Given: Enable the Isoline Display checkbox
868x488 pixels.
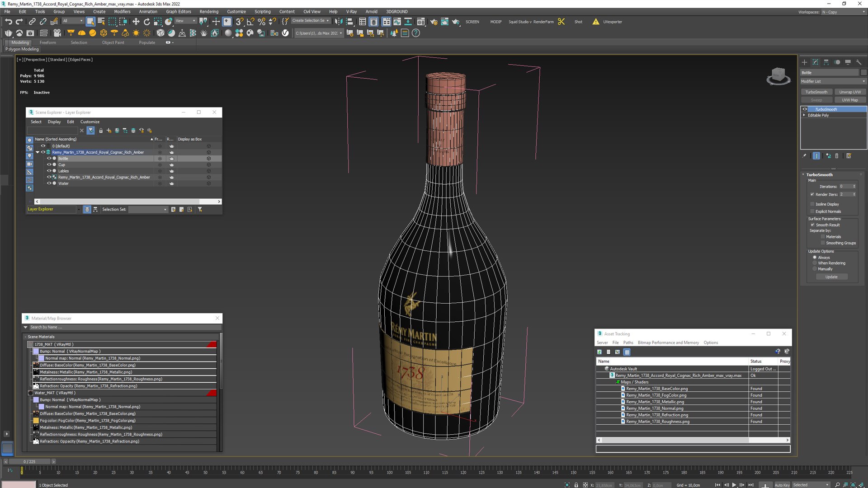Looking at the screenshot, I should click(x=812, y=204).
